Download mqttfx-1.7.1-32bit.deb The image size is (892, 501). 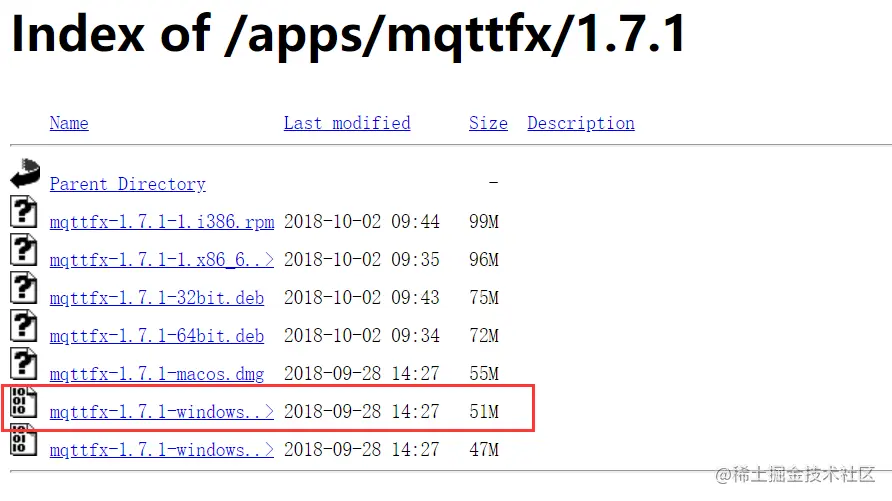click(x=156, y=298)
